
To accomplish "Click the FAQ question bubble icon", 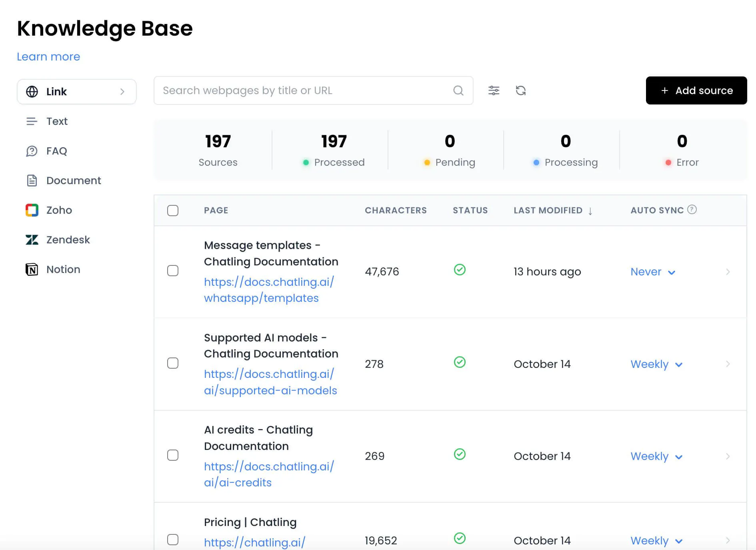I will pos(32,151).
